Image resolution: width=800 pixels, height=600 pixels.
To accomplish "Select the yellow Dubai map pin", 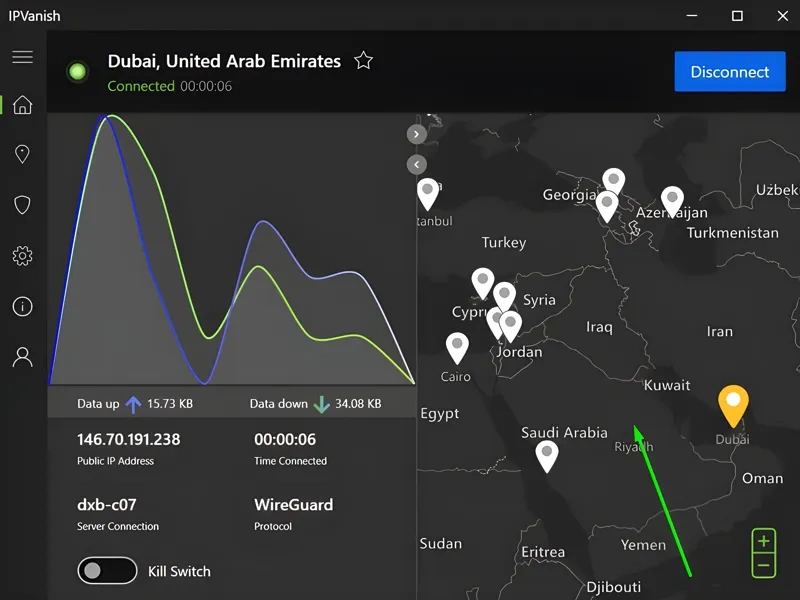I will (733, 402).
